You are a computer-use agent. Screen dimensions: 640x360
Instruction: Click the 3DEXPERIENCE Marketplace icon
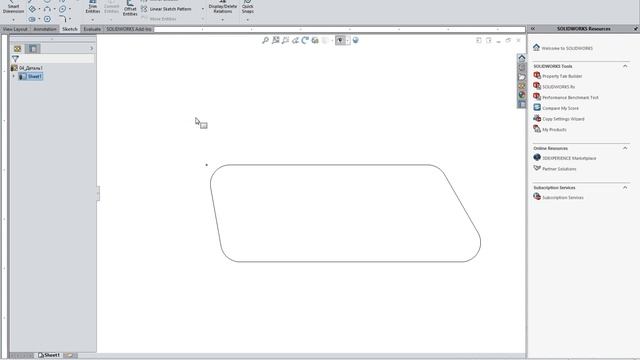click(537, 157)
